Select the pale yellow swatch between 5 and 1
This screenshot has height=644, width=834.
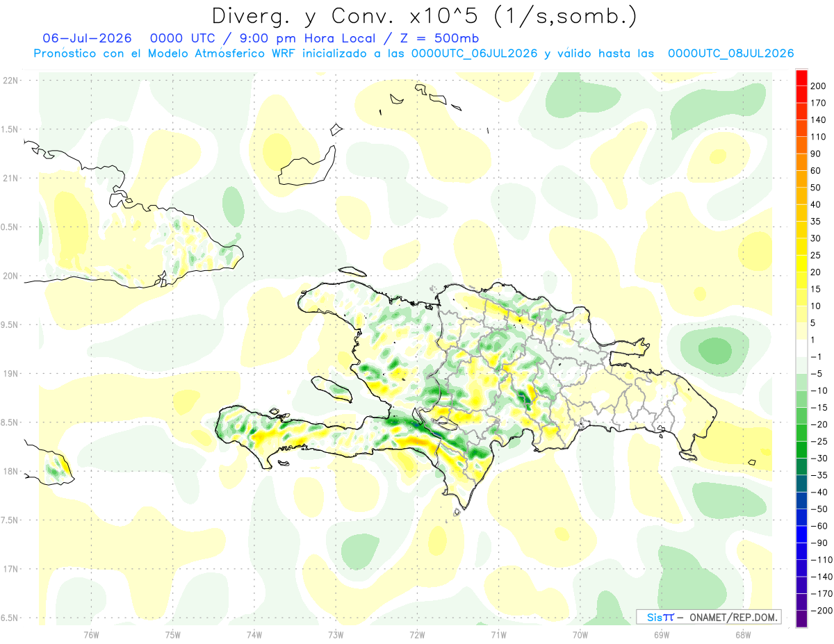click(x=802, y=331)
